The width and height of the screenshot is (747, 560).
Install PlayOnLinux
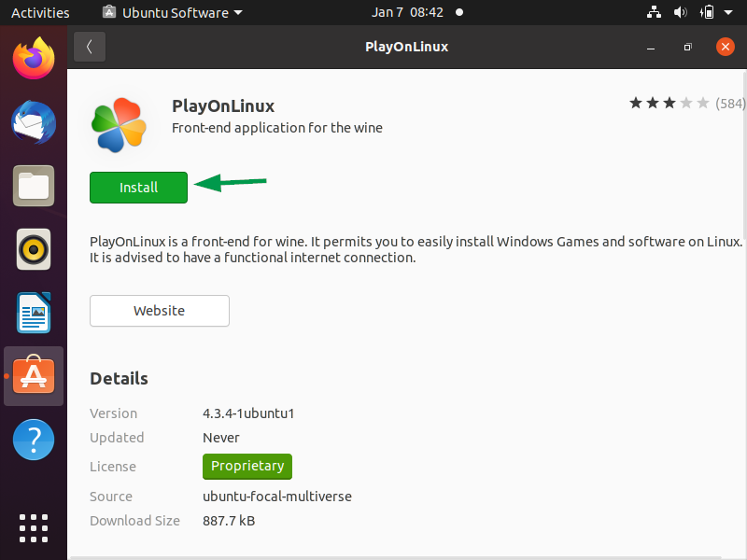(138, 188)
